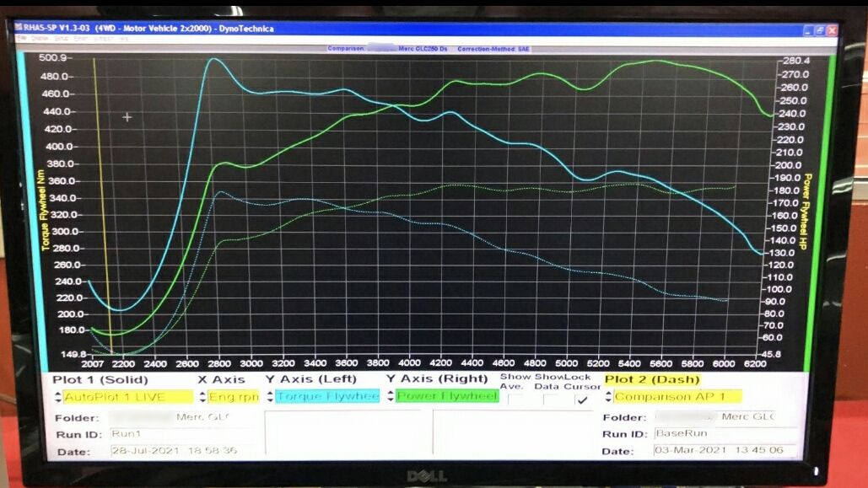Click the Plot 2 Folder path field
The width and height of the screenshot is (868, 488).
tap(725, 416)
